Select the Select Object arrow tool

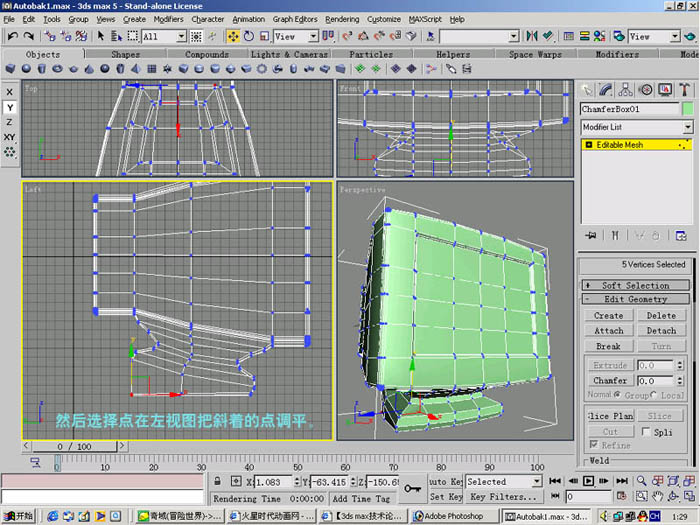100,36
